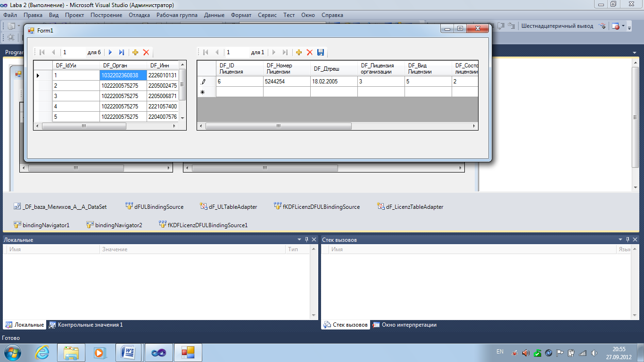This screenshot has width=644, height=362.
Task: Click the breakpoints window toolbar icon
Action: tap(616, 26)
